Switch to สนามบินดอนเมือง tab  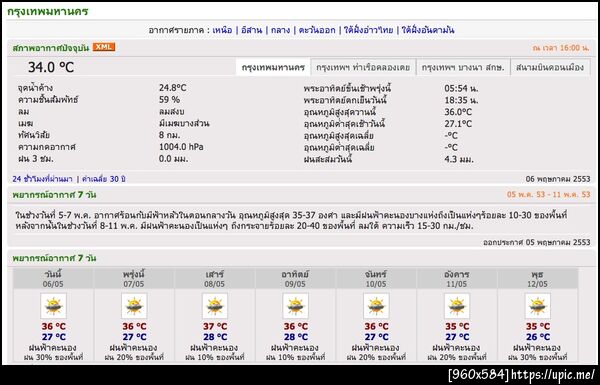550,67
